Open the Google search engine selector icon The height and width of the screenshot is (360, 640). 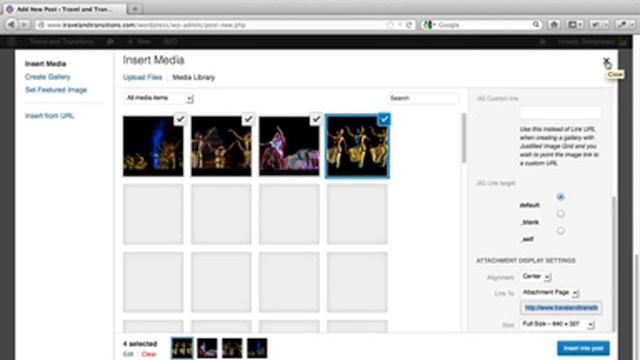coord(428,25)
